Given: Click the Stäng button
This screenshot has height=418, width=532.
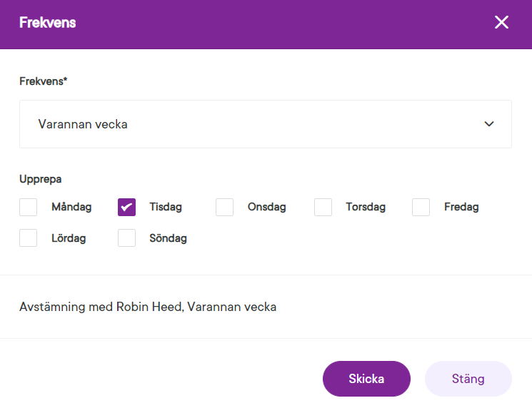Looking at the screenshot, I should click(x=468, y=379).
